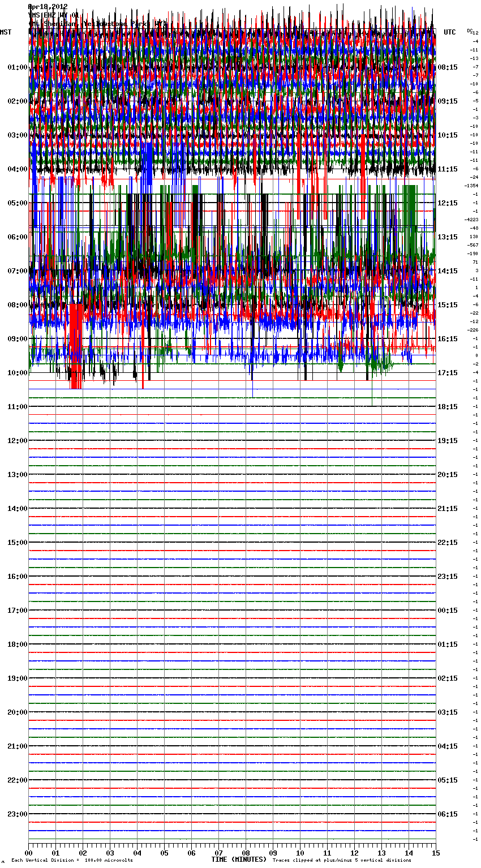Screen dimensions: 481x868
Task: Click the '-226' DC offset value
Action: pos(473,330)
